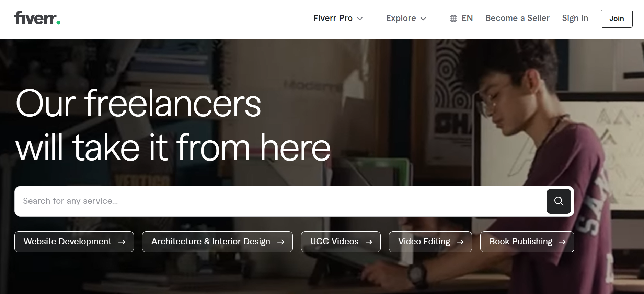The width and height of the screenshot is (644, 294).
Task: Focus the 'Search for any service' field
Action: tap(280, 201)
